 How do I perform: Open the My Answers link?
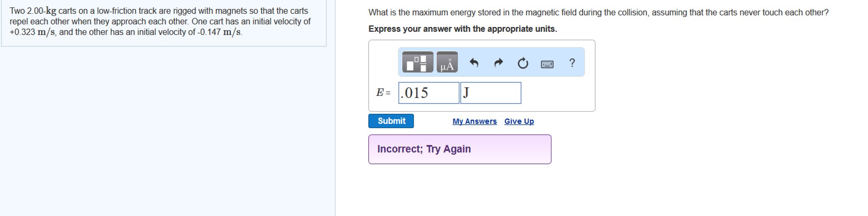tap(474, 121)
